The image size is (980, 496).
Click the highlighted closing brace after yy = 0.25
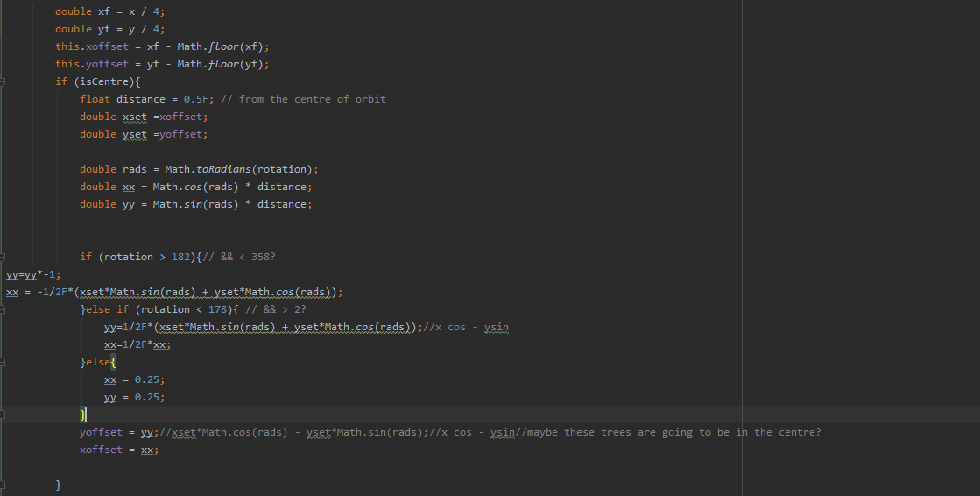(83, 415)
